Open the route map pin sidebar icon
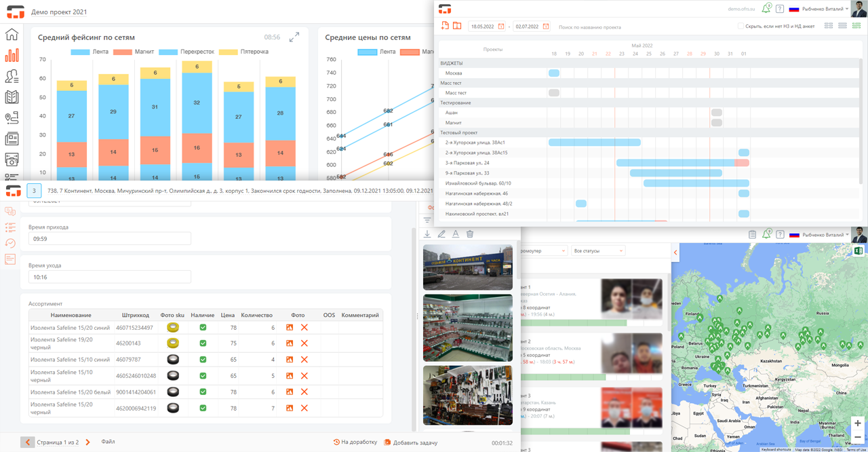 pos(12,118)
